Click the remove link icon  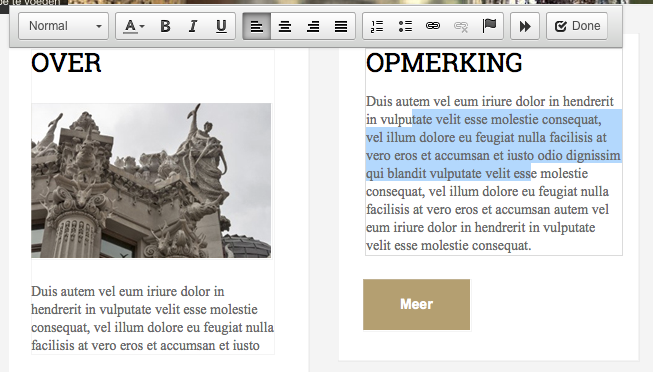pyautogui.click(x=461, y=26)
